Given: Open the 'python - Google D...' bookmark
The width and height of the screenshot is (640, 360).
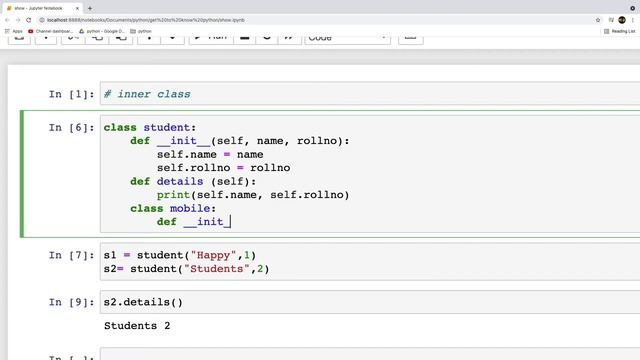Looking at the screenshot, I should (102, 31).
